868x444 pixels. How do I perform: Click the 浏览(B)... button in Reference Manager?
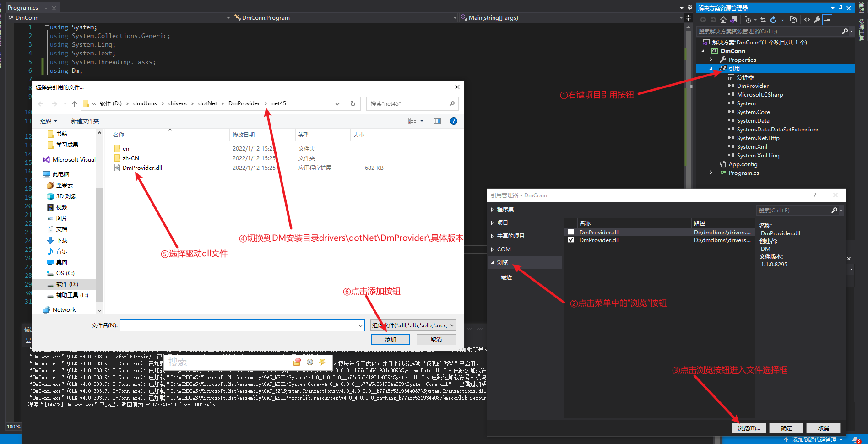[x=749, y=428]
